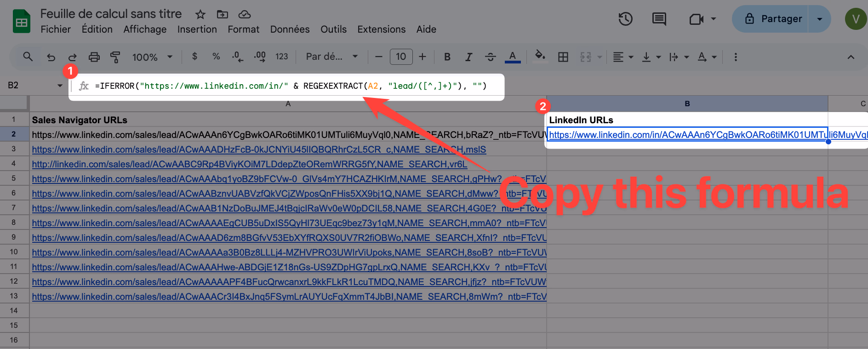
Task: Toggle bold formatting
Action: tap(447, 57)
